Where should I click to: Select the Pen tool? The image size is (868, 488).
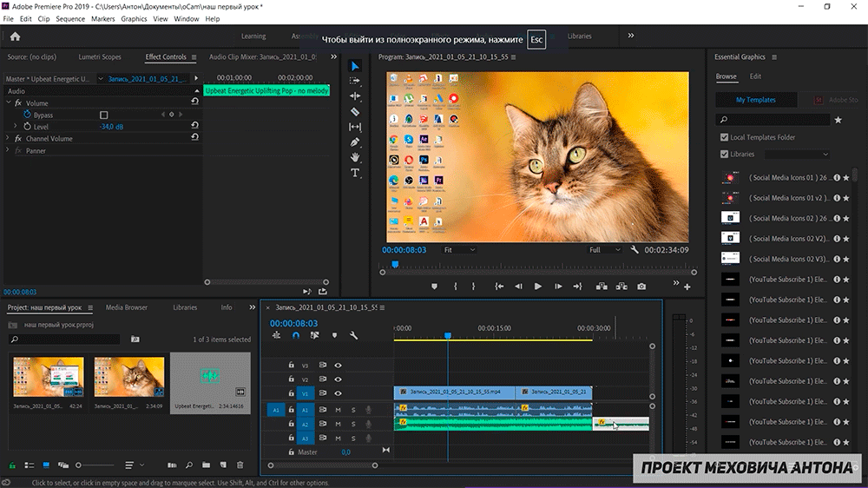355,142
